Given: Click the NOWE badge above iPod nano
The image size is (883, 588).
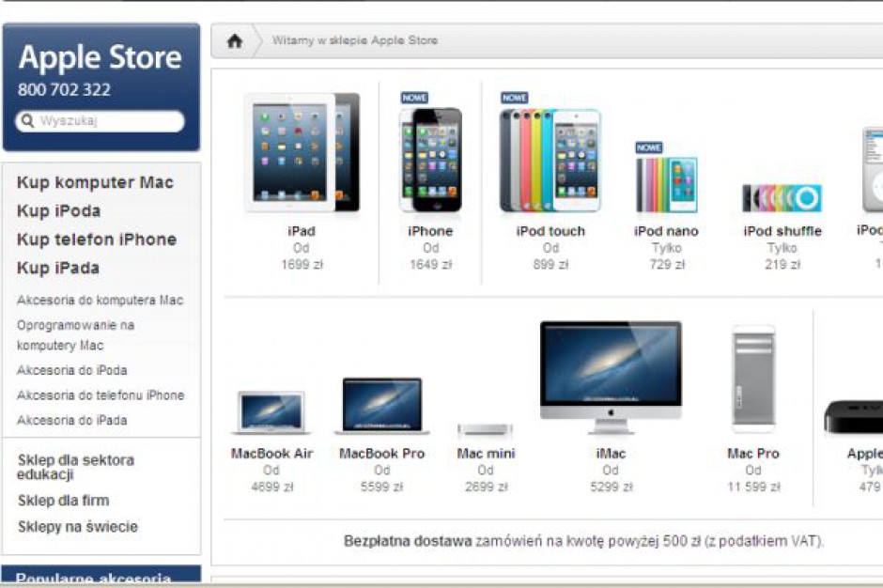Looking at the screenshot, I should [649, 147].
